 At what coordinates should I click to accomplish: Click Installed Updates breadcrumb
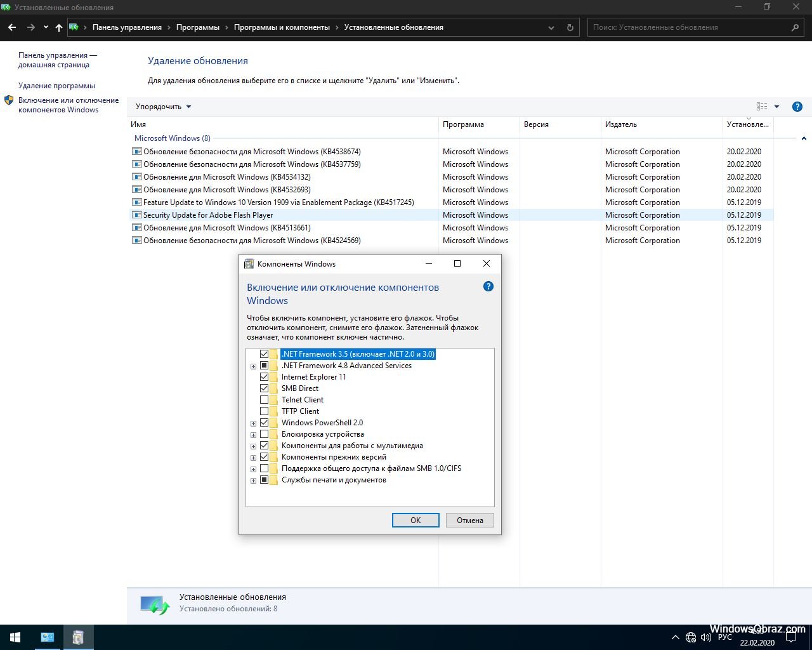click(393, 27)
